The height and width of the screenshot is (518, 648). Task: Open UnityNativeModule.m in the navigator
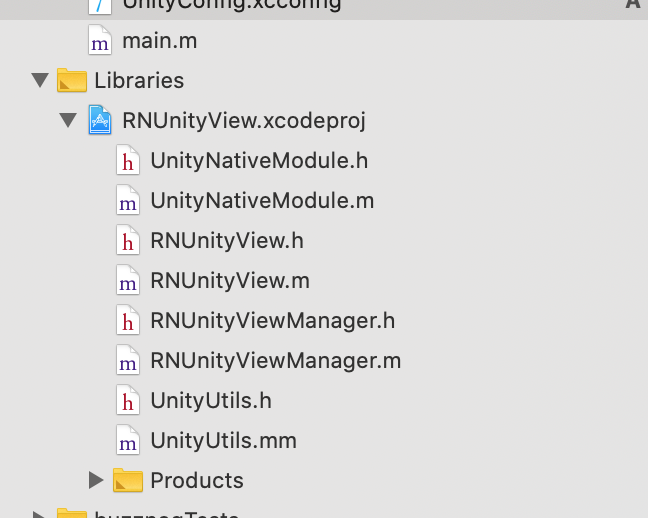(x=262, y=201)
